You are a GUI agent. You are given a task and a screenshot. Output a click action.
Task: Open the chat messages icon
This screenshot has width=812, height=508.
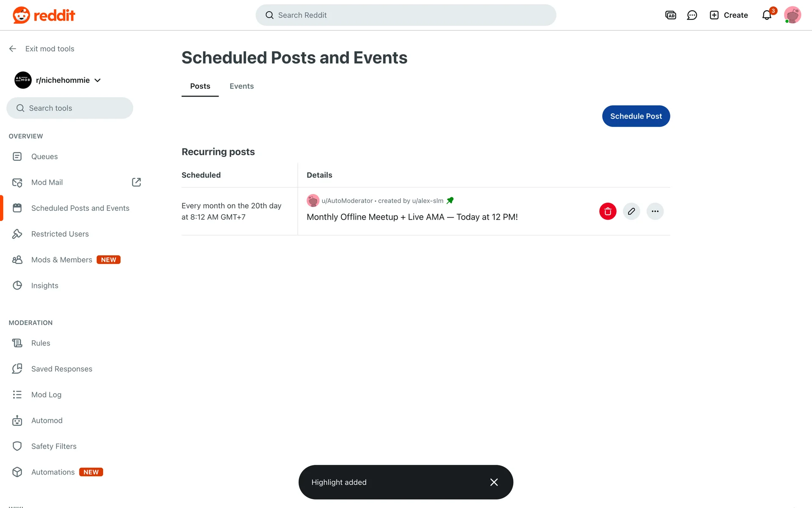pyautogui.click(x=692, y=15)
